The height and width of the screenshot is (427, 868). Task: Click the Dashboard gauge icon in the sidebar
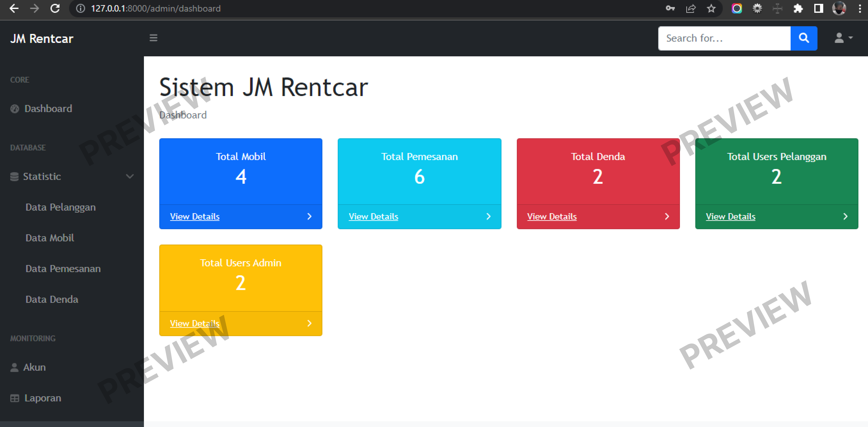pyautogui.click(x=15, y=109)
